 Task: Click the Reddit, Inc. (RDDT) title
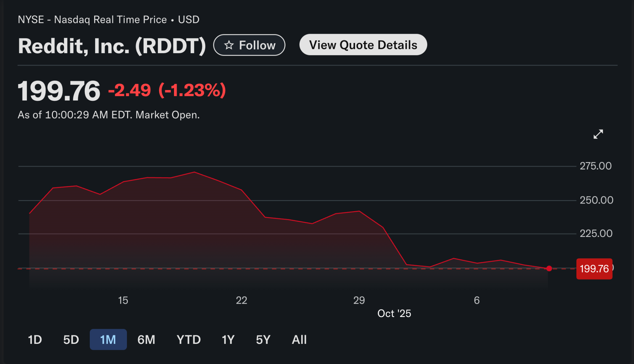[112, 46]
